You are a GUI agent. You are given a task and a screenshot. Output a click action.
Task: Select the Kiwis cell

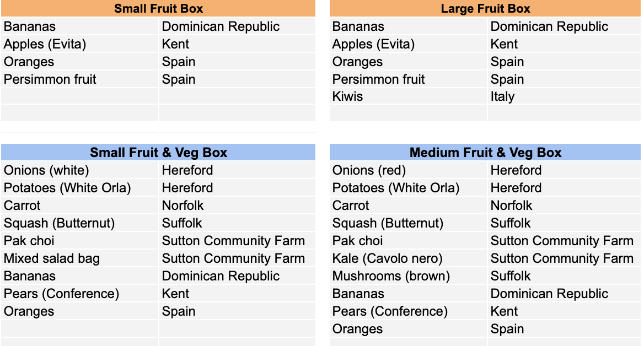pos(408,96)
